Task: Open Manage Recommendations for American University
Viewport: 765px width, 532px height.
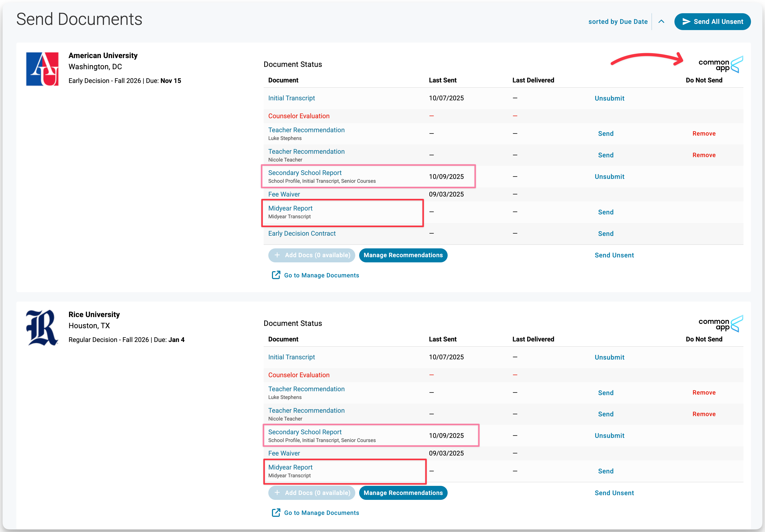Action: tap(403, 255)
